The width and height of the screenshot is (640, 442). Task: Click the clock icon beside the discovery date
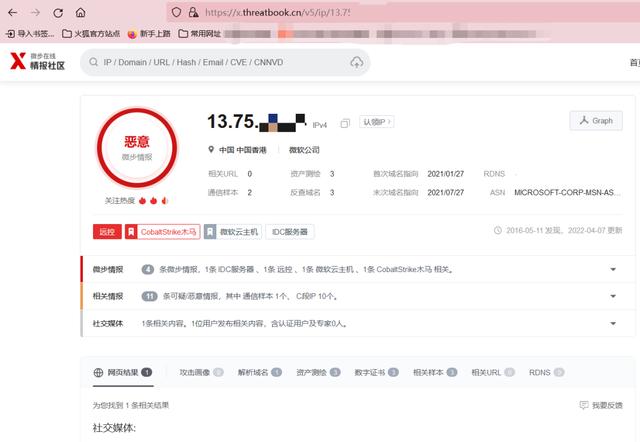pos(498,230)
